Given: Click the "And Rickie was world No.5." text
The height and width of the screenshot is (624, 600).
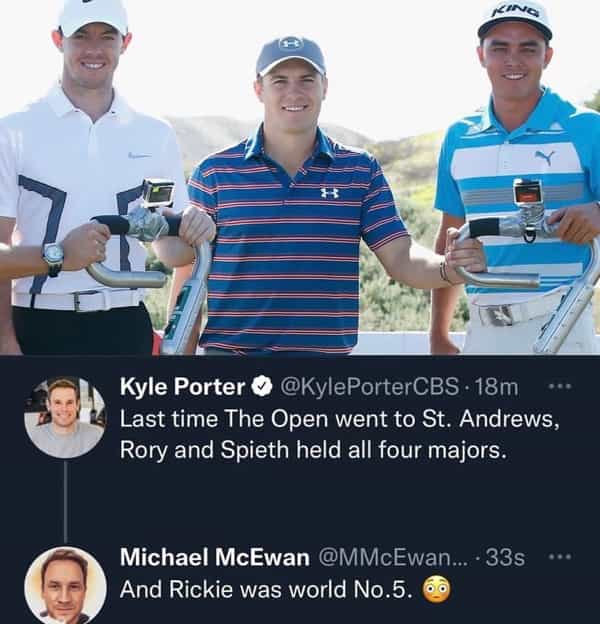Looking at the screenshot, I should click(266, 590).
